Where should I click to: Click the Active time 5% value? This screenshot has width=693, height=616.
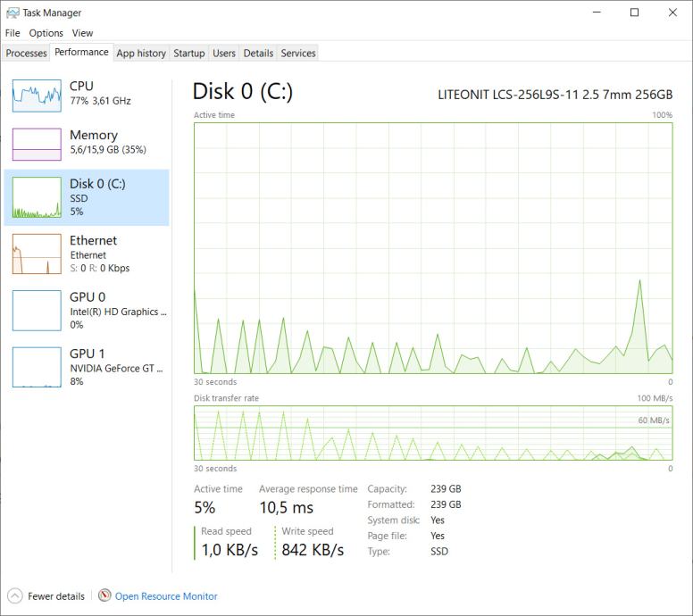point(205,507)
